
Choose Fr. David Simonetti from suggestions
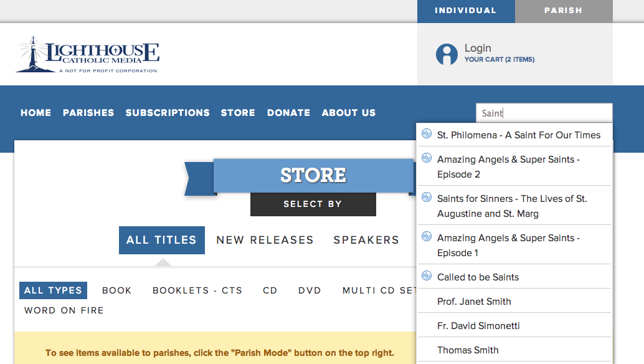coord(478,326)
